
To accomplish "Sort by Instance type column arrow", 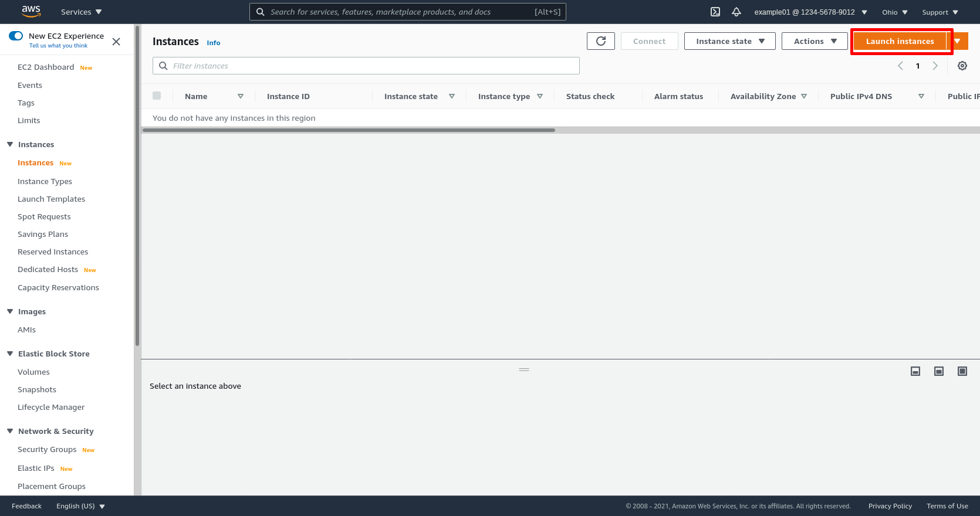I will tap(540, 96).
